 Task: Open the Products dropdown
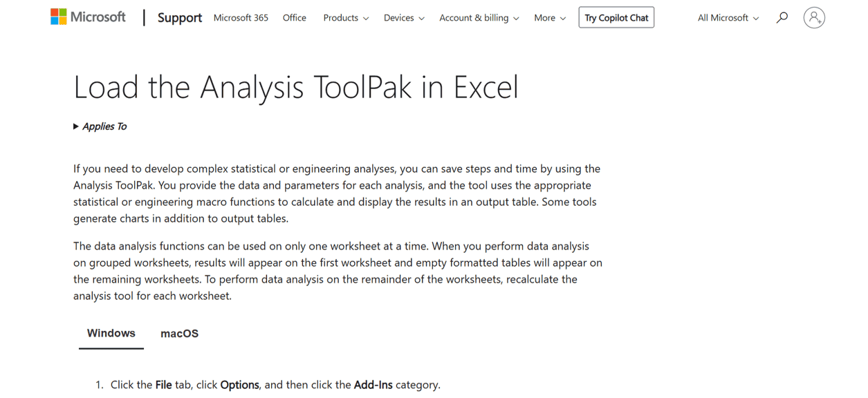click(x=346, y=18)
